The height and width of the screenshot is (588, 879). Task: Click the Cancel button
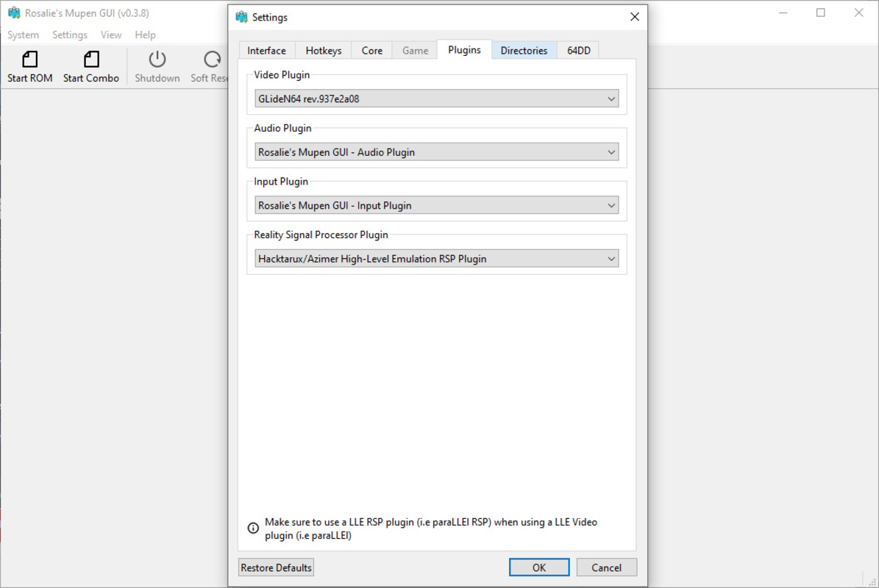(x=607, y=567)
